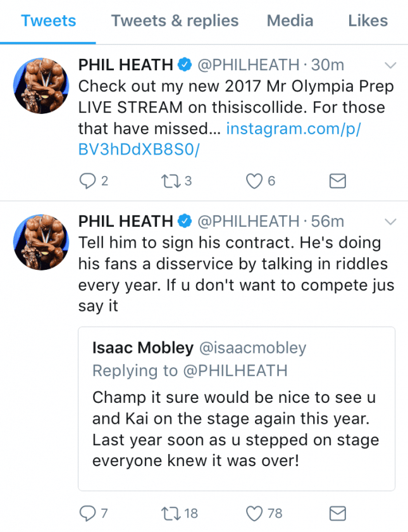Go to the Media tab

(290, 21)
